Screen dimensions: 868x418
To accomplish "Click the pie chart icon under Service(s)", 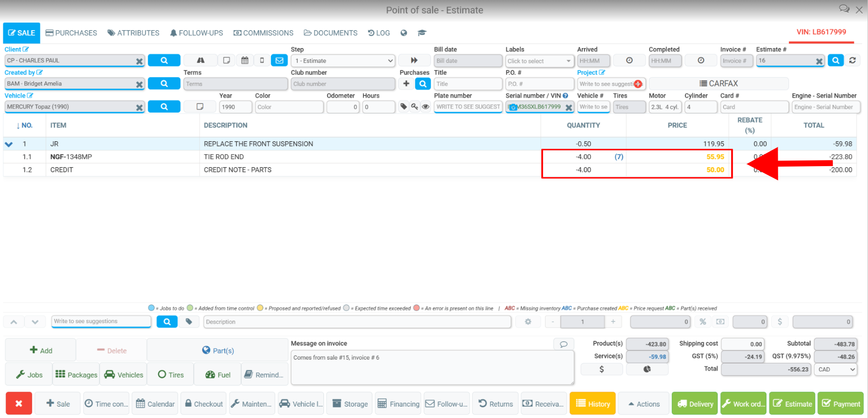I will pos(647,369).
